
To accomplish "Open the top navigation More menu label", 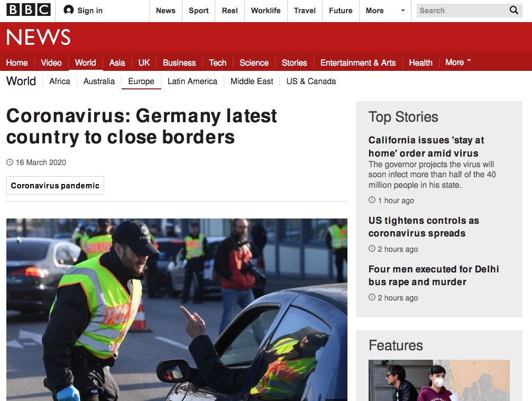I will (x=374, y=11).
